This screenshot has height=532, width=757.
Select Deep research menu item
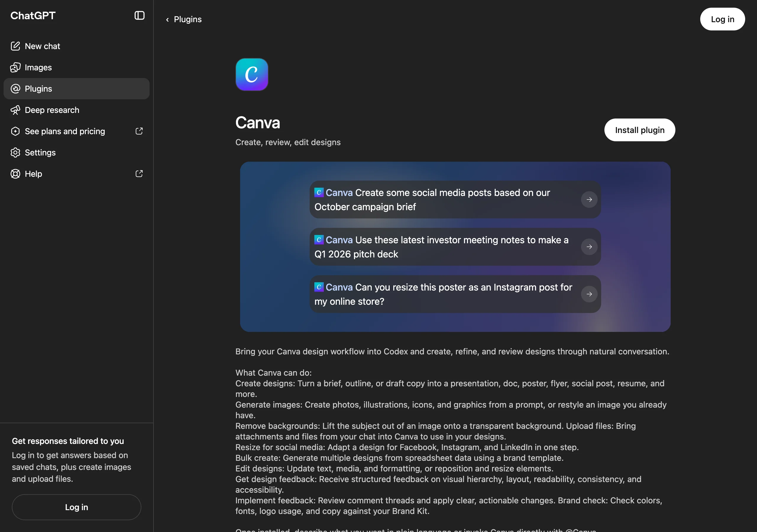[x=77, y=110]
